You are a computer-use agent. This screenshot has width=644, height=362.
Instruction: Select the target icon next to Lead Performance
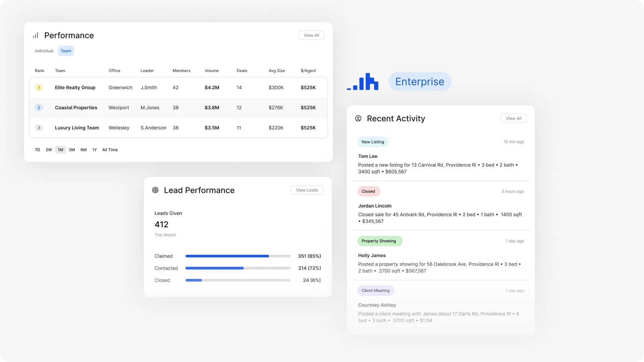pos(155,190)
